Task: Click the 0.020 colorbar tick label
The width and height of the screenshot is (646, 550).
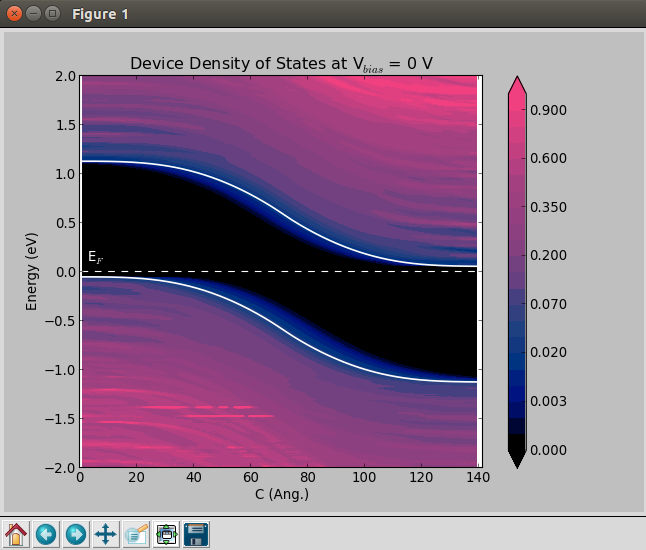Action: point(548,353)
